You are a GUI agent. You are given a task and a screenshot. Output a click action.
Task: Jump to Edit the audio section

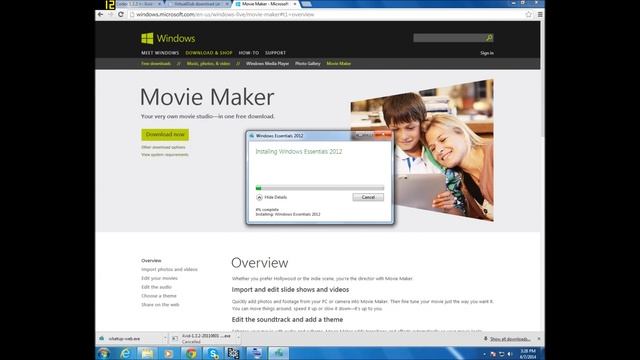(156, 287)
